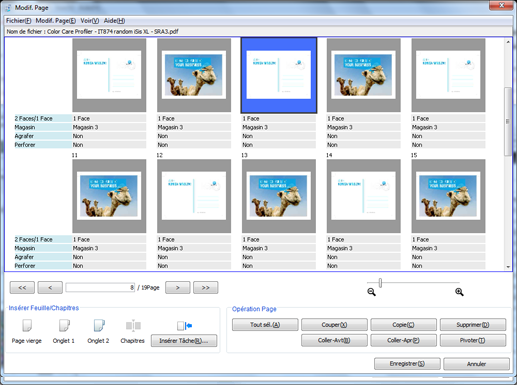
Task: Click the Coller-Avt button
Action: click(x=334, y=340)
